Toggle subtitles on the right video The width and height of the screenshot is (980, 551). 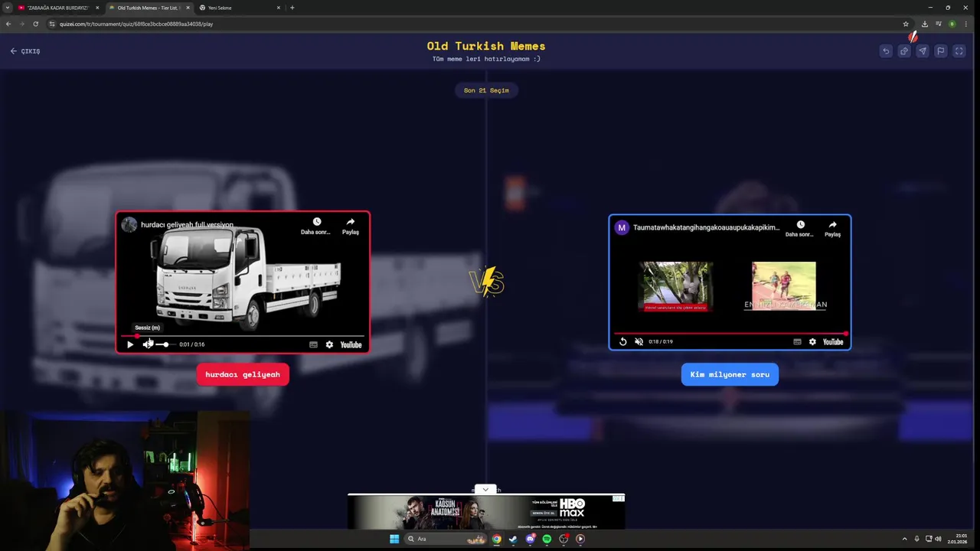[797, 342]
